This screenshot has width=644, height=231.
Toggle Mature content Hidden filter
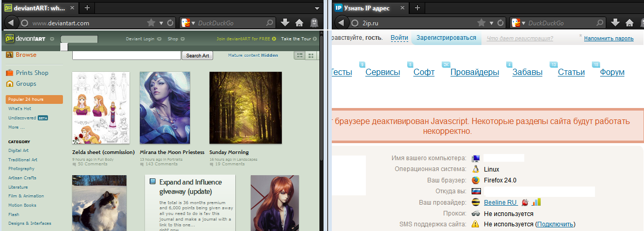pyautogui.click(x=253, y=55)
